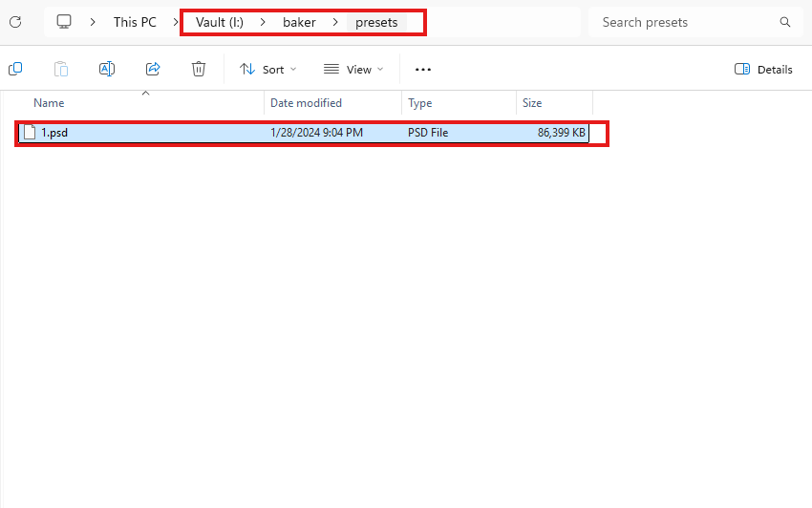Click the Rename icon in toolbar
This screenshot has width=812, height=508.
(107, 69)
